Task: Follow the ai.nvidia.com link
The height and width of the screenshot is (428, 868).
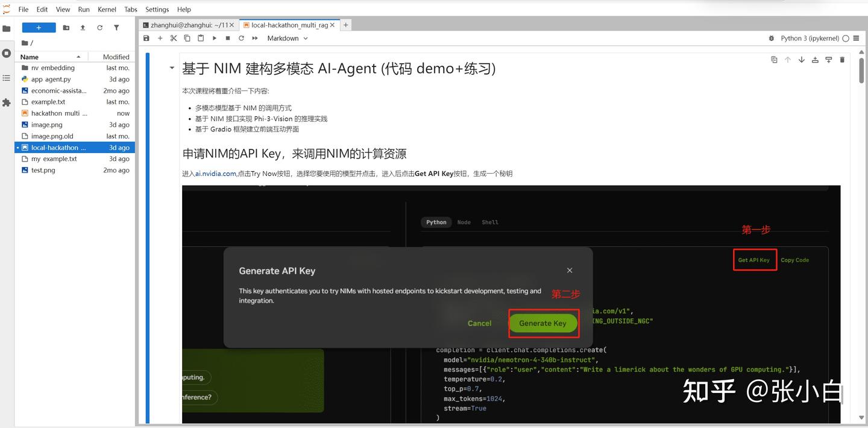Action: pos(216,174)
